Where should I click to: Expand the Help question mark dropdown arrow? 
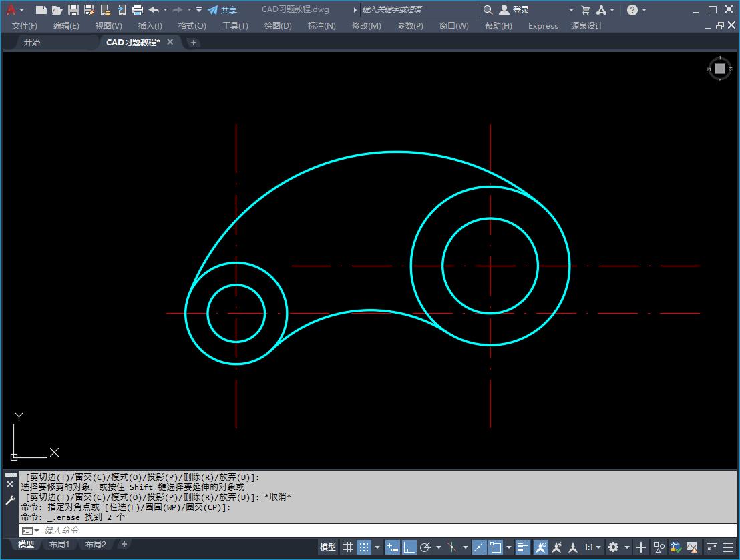click(644, 10)
